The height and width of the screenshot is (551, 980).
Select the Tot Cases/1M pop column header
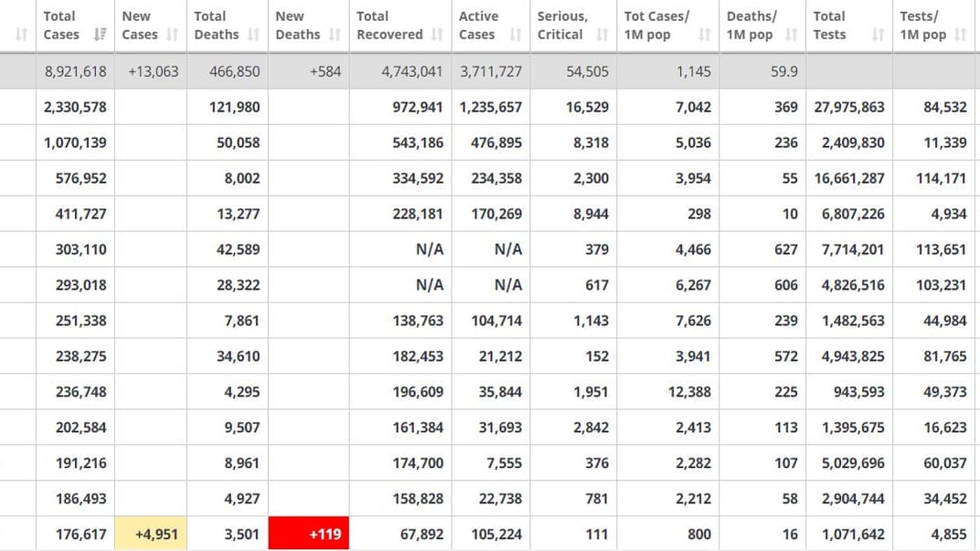(x=656, y=26)
